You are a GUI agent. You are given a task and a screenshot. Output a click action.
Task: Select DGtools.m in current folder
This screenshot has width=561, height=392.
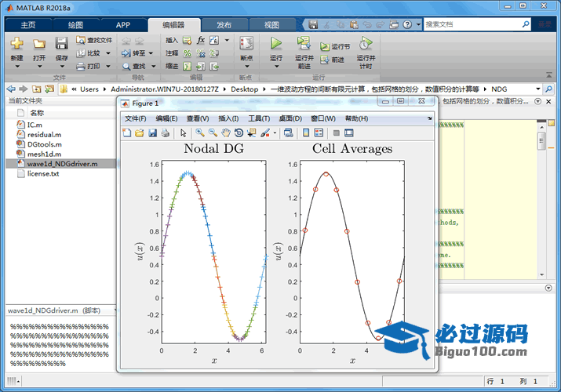coord(45,144)
